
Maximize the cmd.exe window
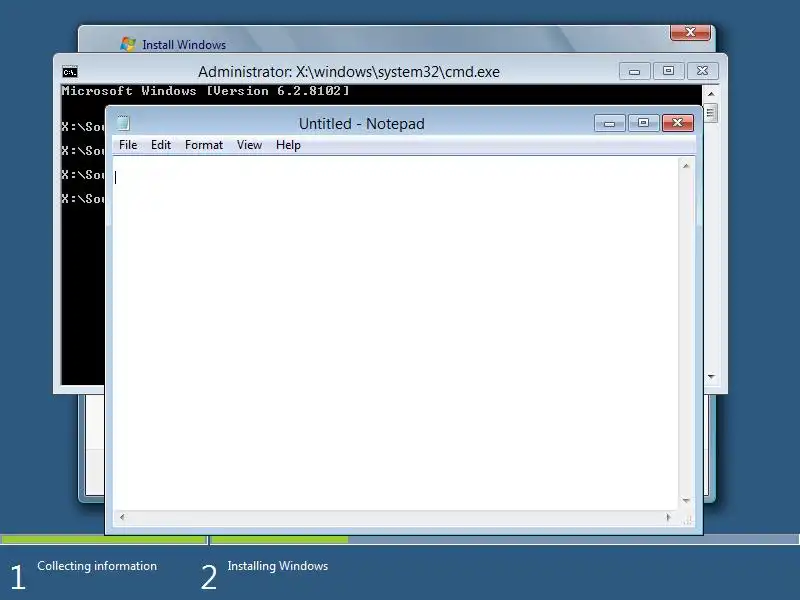coord(668,71)
